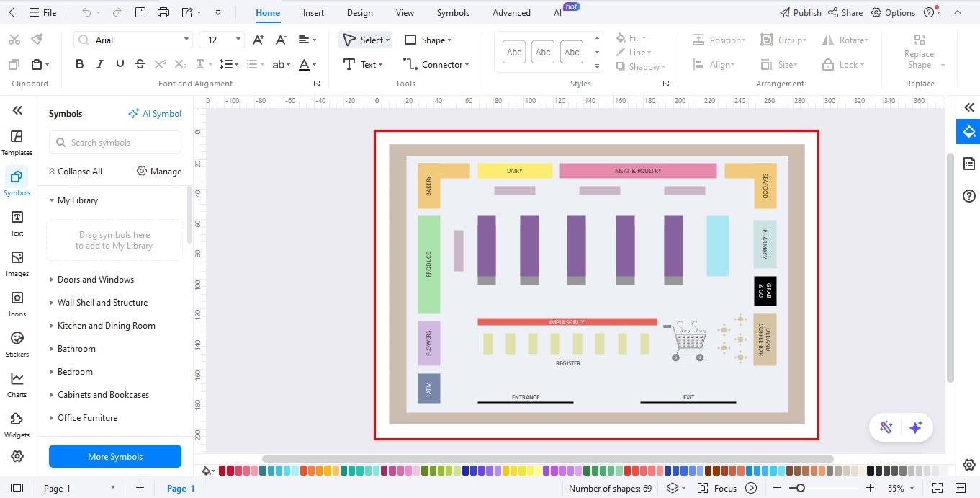Open the page properties panel on right sidebar
The image size is (980, 498).
click(x=969, y=164)
